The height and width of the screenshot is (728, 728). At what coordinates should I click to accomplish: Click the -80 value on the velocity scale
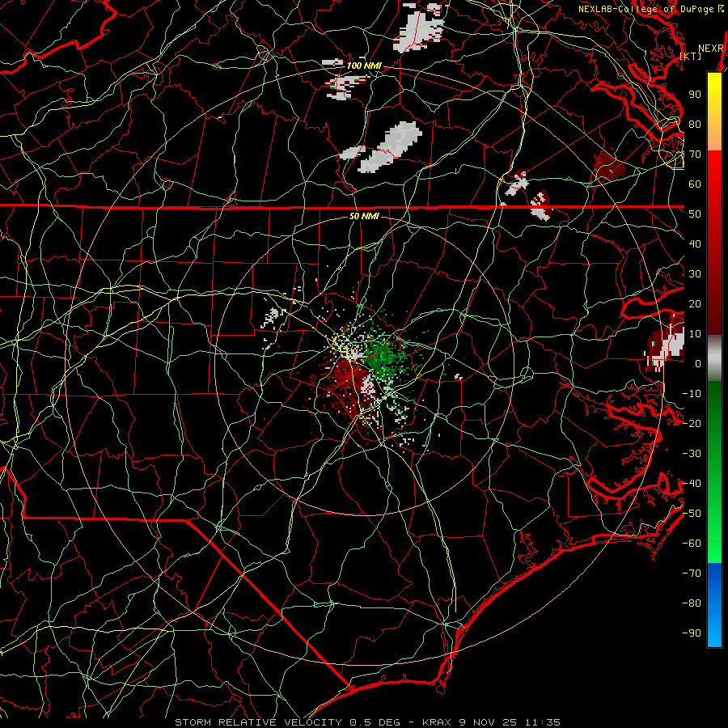click(692, 603)
